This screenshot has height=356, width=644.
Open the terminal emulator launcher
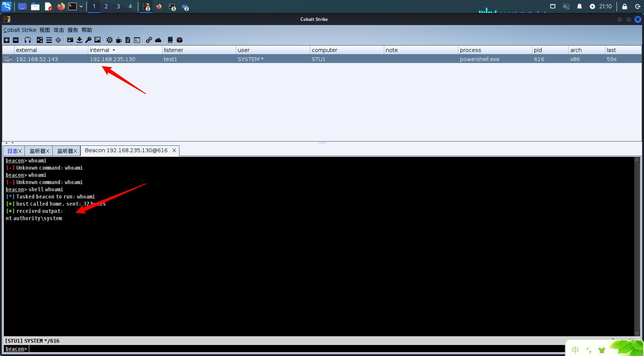(72, 6)
